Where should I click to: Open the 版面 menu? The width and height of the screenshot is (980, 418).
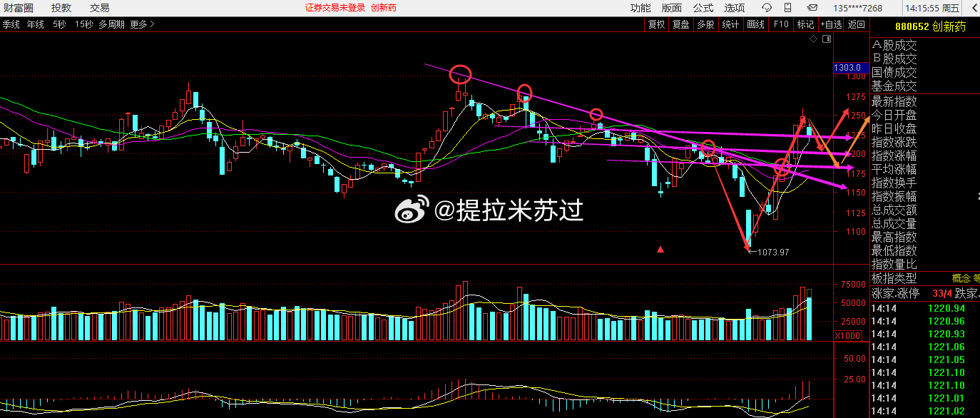(672, 8)
